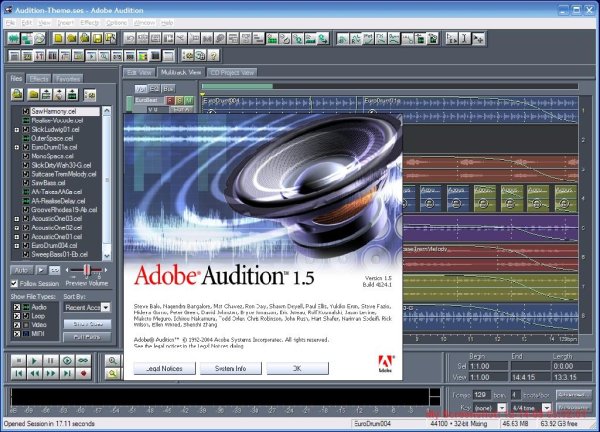Open the Key dropdown
The height and width of the screenshot is (432, 600).
501,408
